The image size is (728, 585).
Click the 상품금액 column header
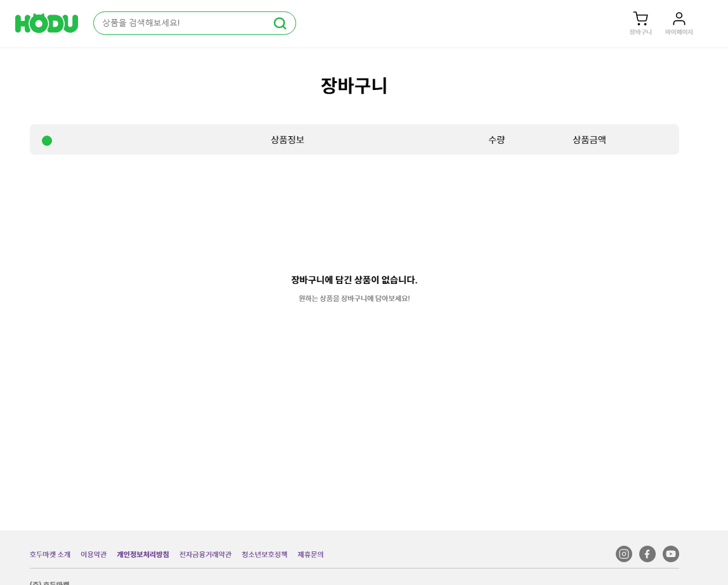[588, 139]
